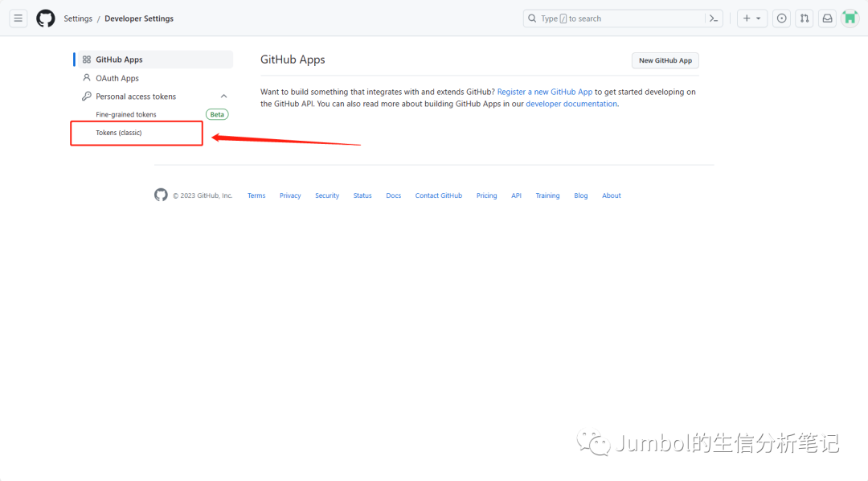Open the Training footer link
The image size is (868, 481).
tap(547, 195)
